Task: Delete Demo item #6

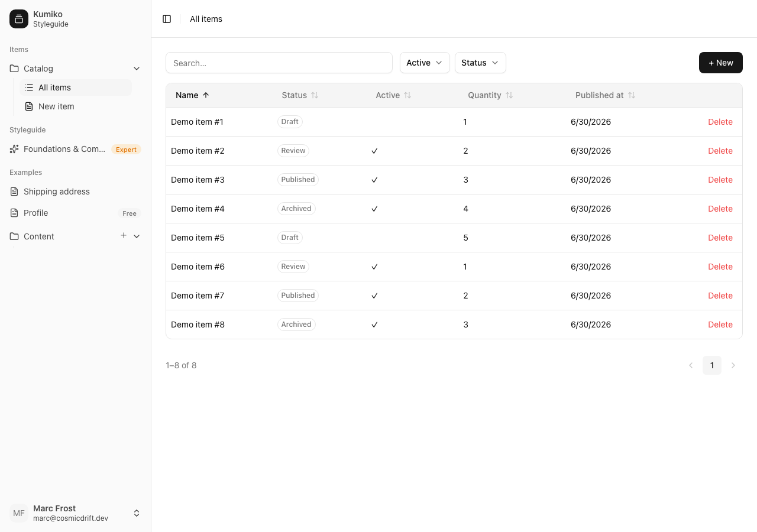Action: coord(720,267)
